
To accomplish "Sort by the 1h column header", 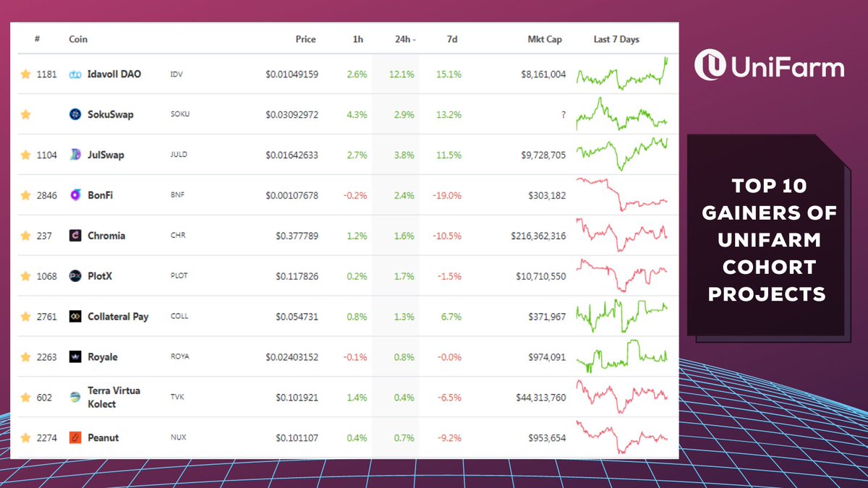I will click(357, 40).
